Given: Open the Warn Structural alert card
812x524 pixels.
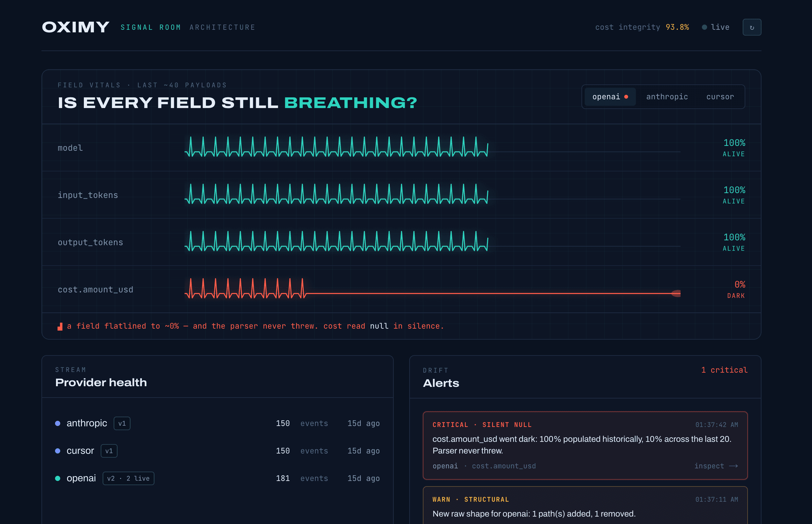Looking at the screenshot, I should [x=585, y=505].
